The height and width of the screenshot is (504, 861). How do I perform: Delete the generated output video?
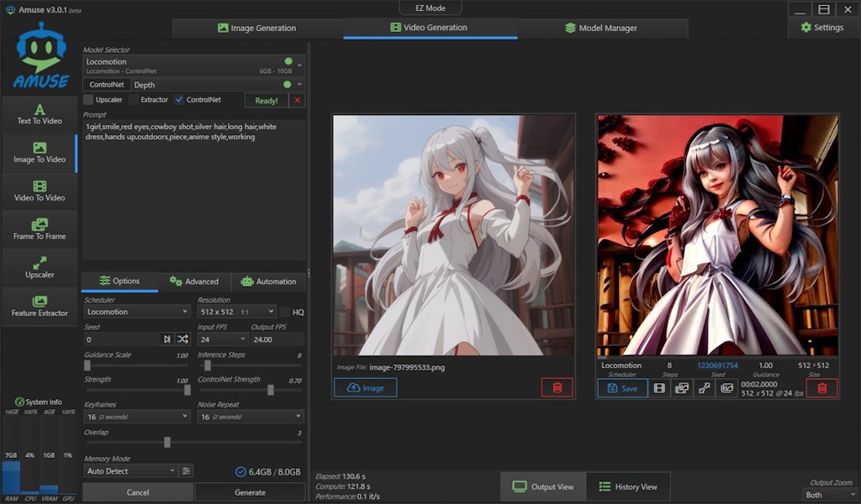tap(821, 388)
